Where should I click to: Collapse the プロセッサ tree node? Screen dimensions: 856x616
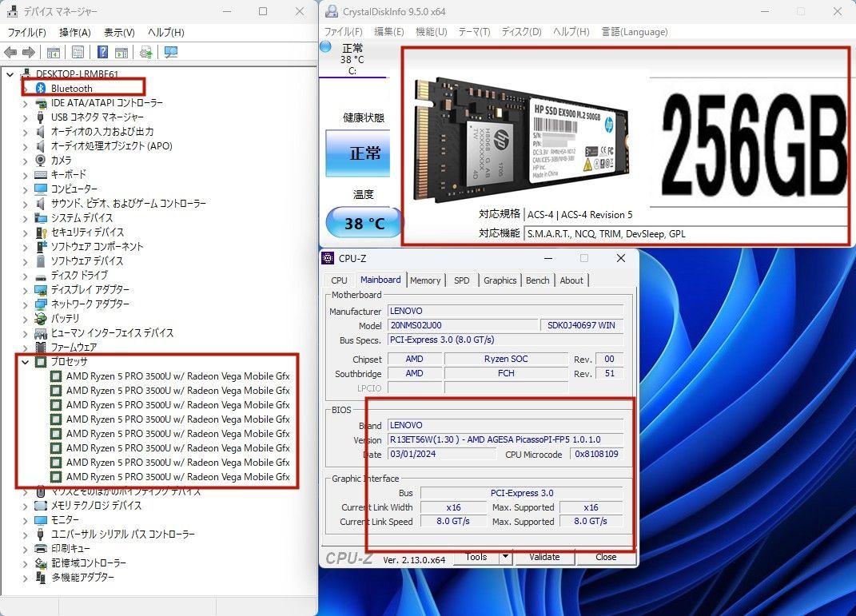tap(25, 362)
